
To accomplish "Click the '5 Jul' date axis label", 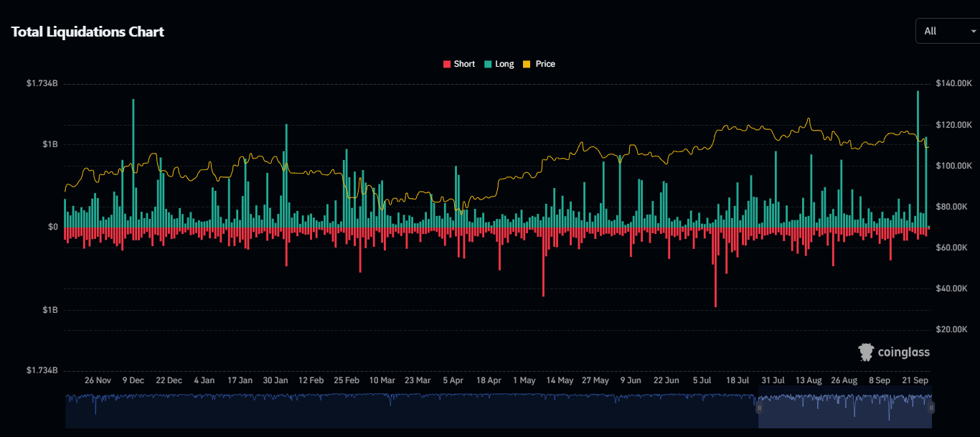I will tap(702, 380).
